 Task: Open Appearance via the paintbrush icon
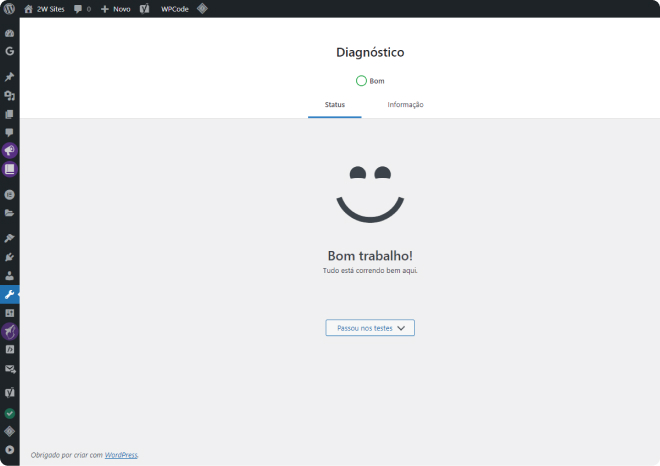10,238
